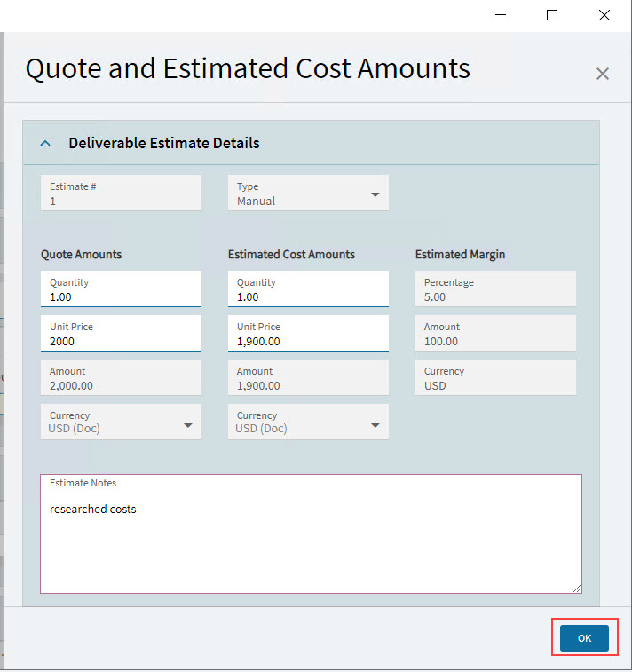The width and height of the screenshot is (632, 672).
Task: Click the Estimate # field
Action: (x=121, y=193)
